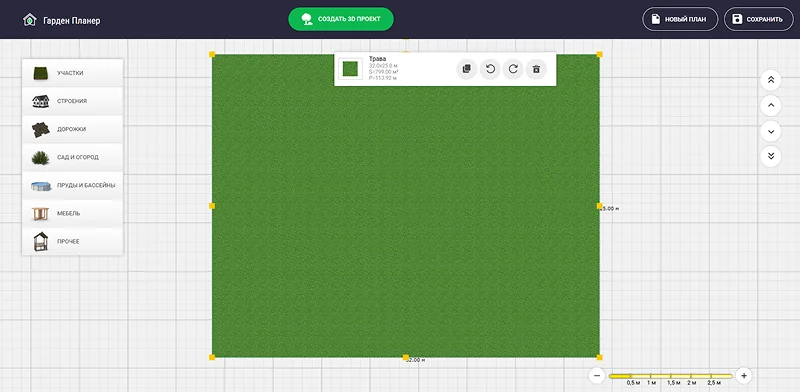Click the Сохранить button
The height and width of the screenshot is (392, 800).
[759, 19]
